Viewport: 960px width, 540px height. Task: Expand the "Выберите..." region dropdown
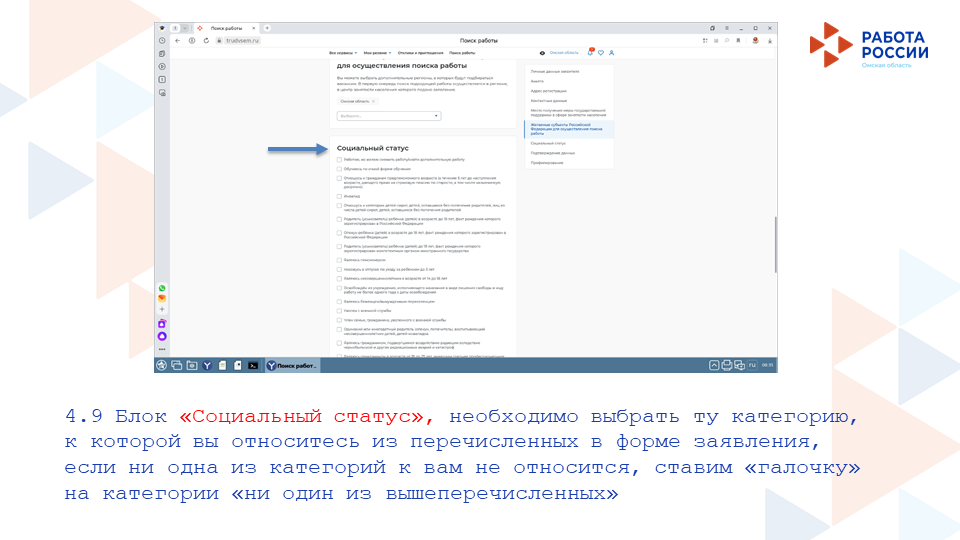pyautogui.click(x=389, y=116)
